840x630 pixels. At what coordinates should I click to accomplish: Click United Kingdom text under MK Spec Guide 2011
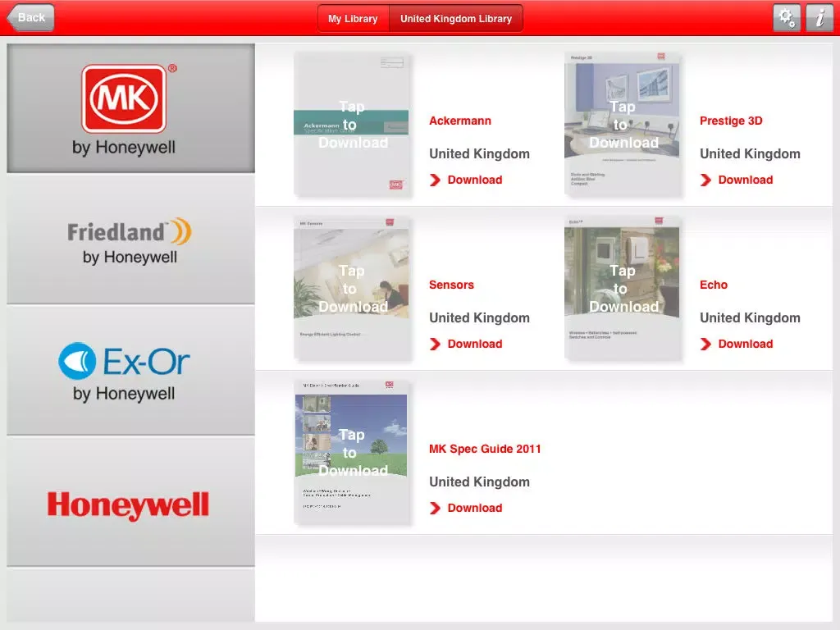(x=479, y=482)
